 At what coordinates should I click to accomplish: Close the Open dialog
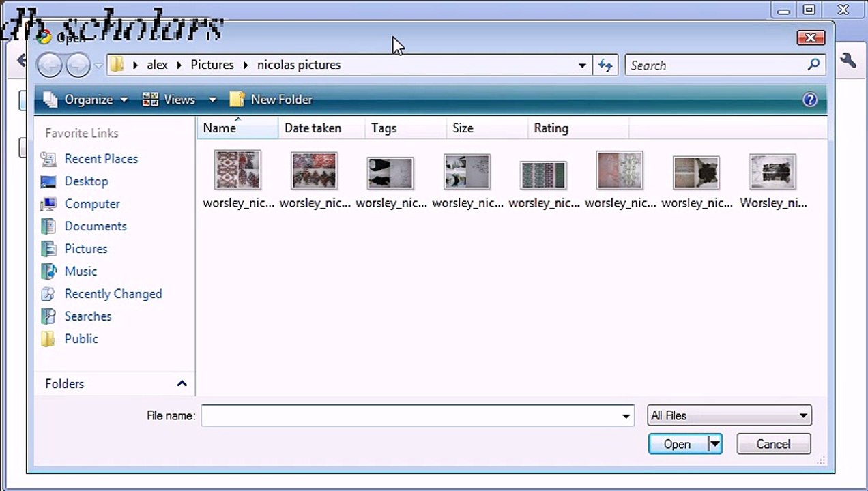coord(811,38)
